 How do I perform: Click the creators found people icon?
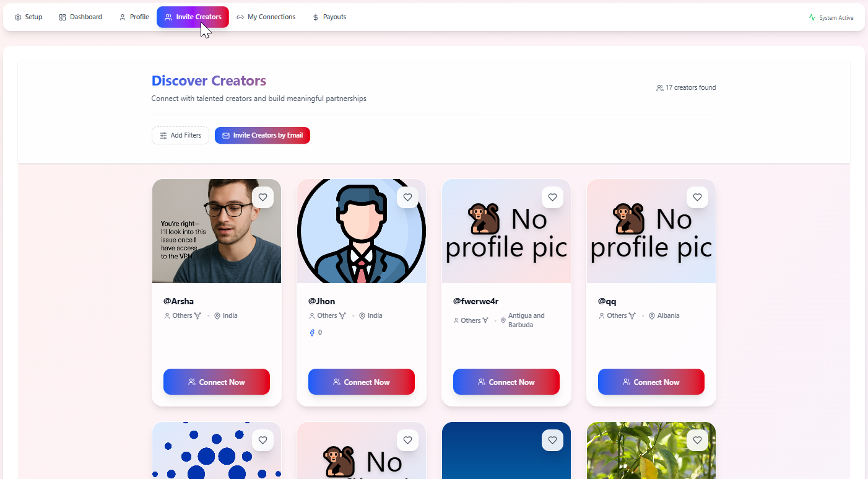[x=660, y=88]
